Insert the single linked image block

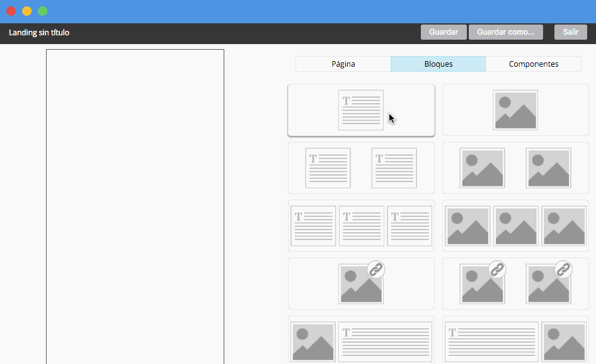(x=361, y=283)
